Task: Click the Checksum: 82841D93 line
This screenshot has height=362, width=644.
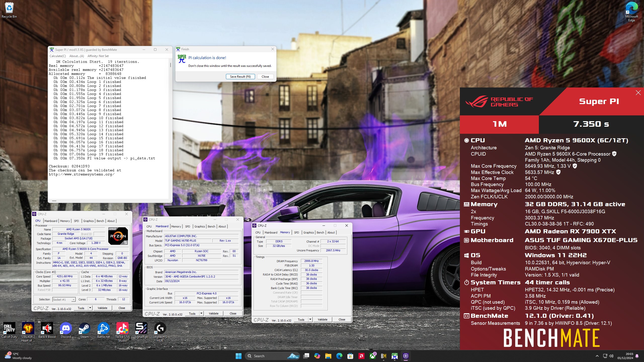Action: coord(69,166)
